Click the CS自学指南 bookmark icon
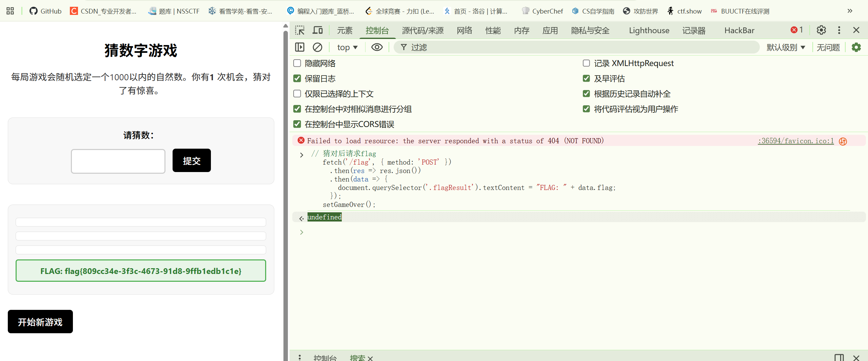This screenshot has width=868, height=361. pos(575,11)
